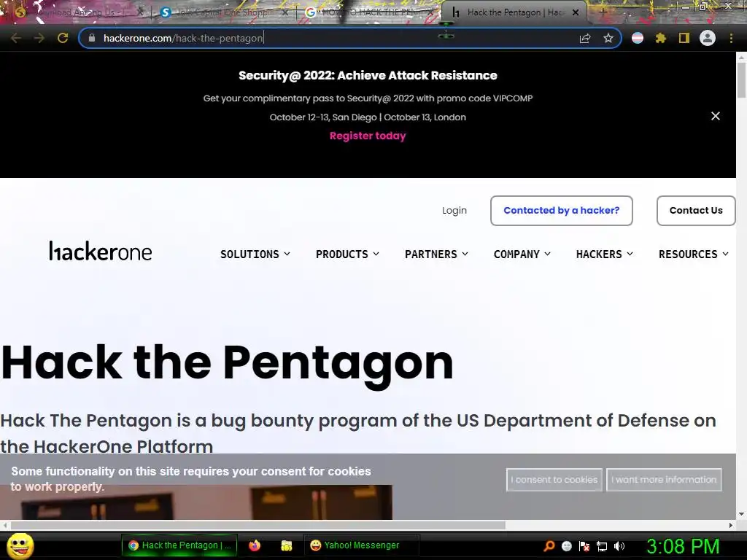Click the Register today link
Image resolution: width=747 pixels, height=560 pixels.
(368, 136)
